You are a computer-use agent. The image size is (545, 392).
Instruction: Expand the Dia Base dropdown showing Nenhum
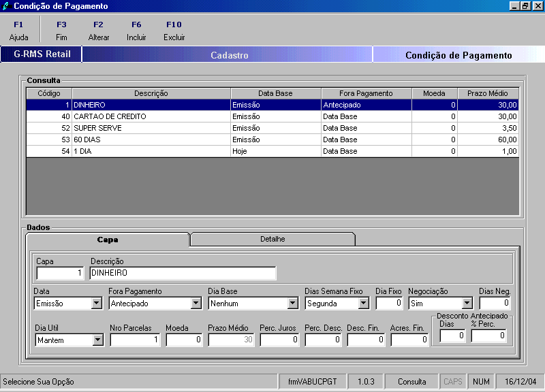293,304
